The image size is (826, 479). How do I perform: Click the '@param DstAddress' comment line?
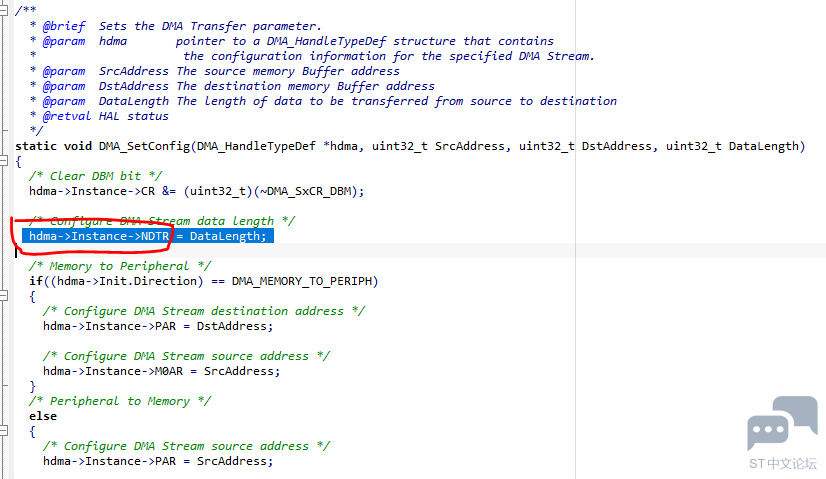pyautogui.click(x=232, y=86)
